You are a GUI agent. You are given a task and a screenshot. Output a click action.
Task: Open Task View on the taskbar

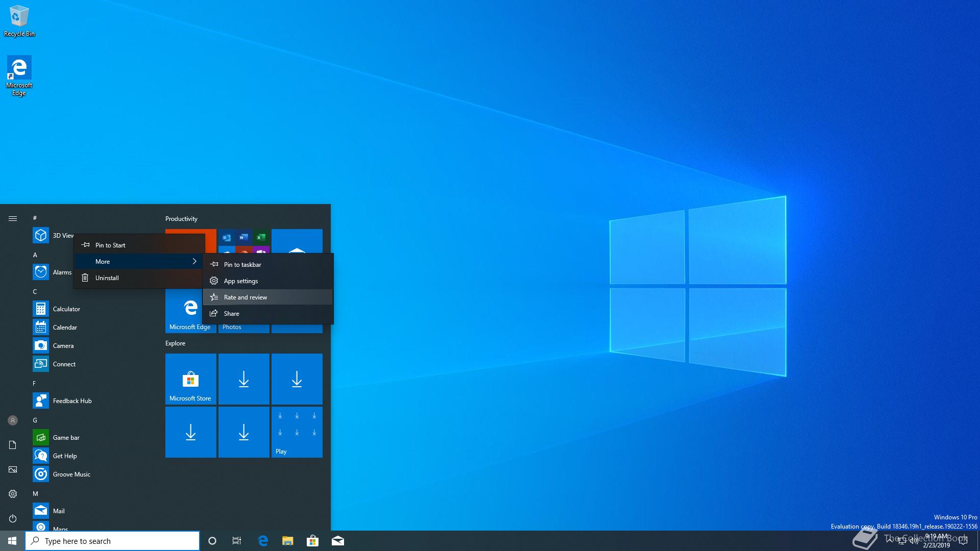[x=237, y=541]
